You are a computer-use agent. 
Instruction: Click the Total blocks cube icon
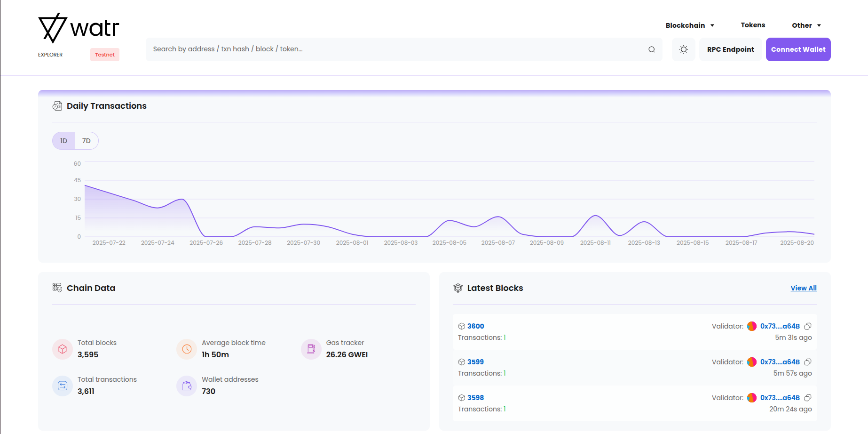point(63,349)
